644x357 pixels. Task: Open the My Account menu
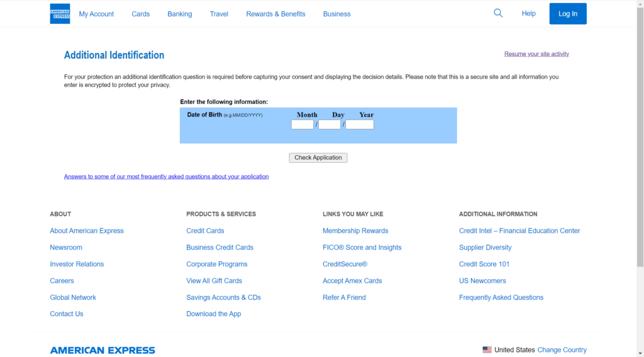click(96, 14)
